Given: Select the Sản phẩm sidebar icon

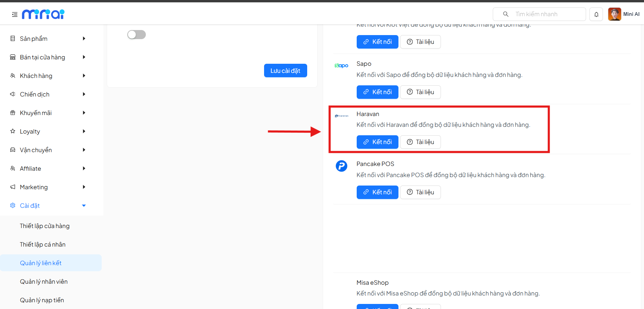Looking at the screenshot, I should [x=12, y=38].
